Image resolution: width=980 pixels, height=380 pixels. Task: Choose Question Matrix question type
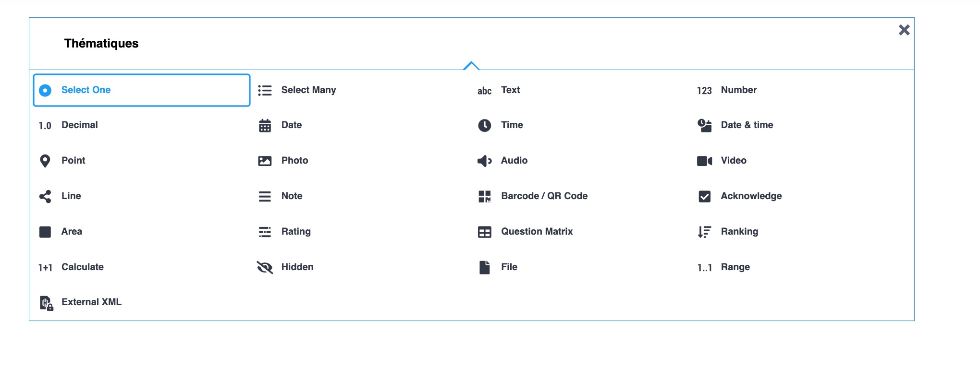(x=537, y=232)
